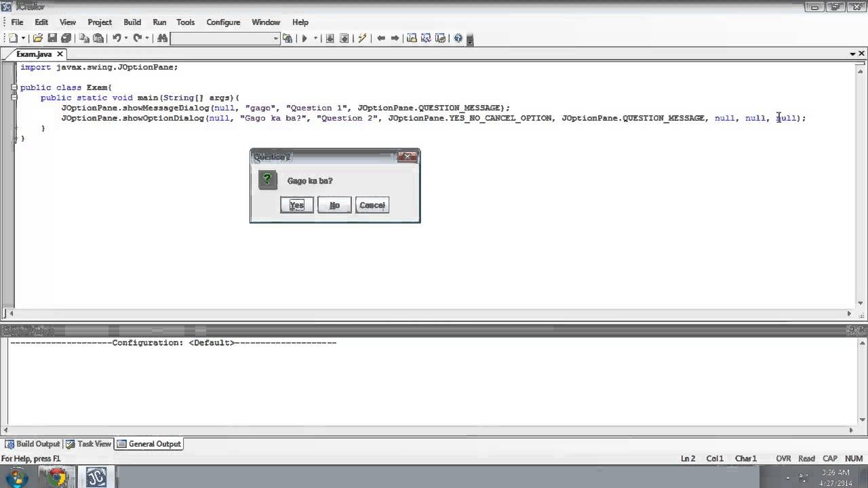
Task: Click the JCreator taskbar icon
Action: 96,477
